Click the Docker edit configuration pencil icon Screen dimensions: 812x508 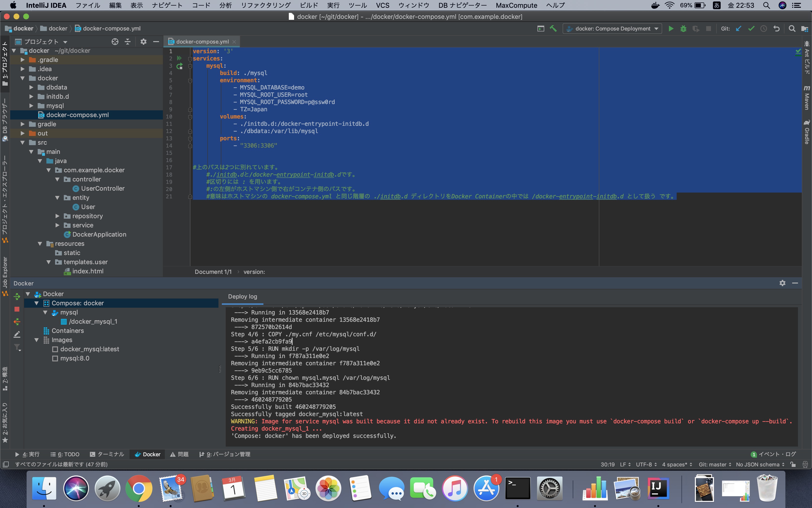[17, 334]
